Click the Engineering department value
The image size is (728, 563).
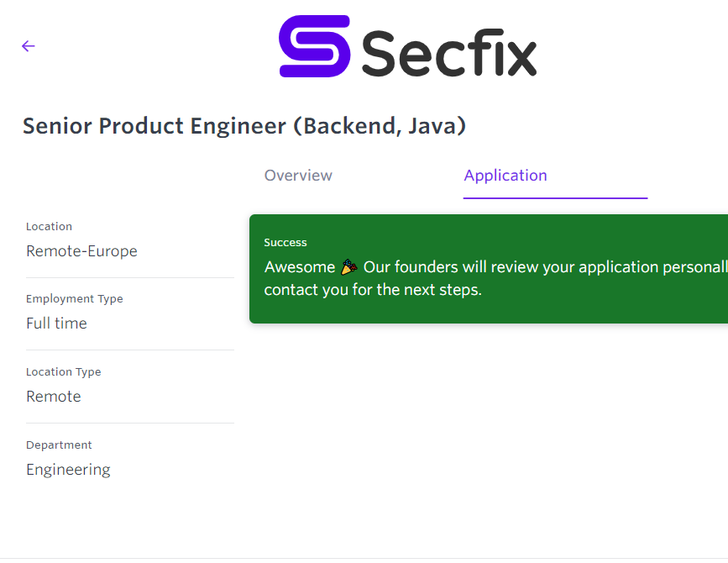point(68,470)
